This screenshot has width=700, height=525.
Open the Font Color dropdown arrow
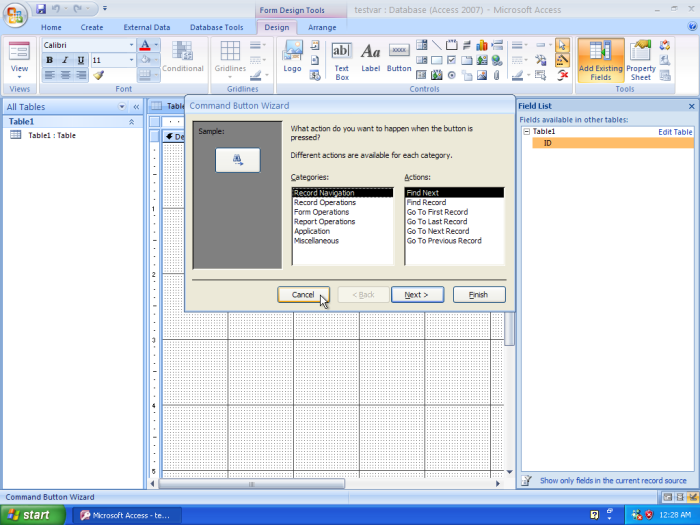tap(156, 45)
